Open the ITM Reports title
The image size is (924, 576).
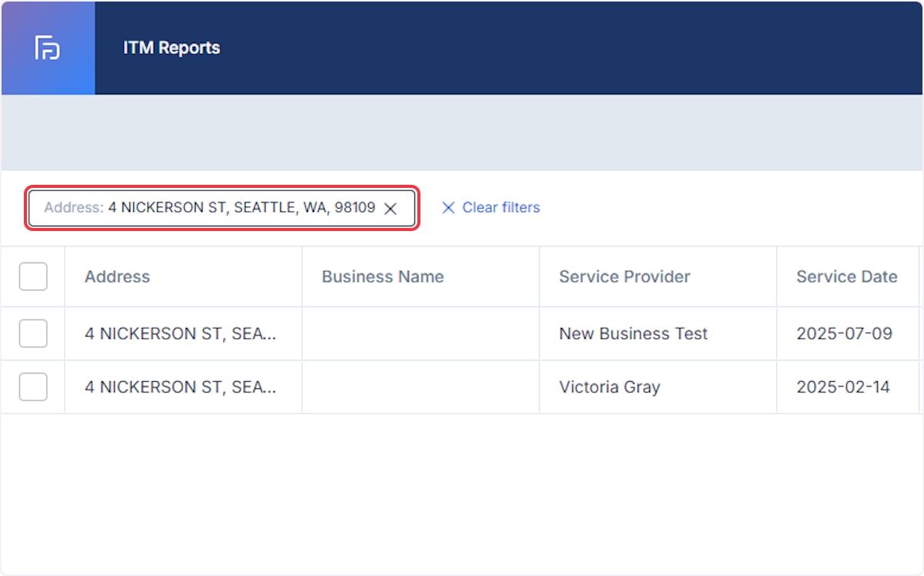[172, 48]
